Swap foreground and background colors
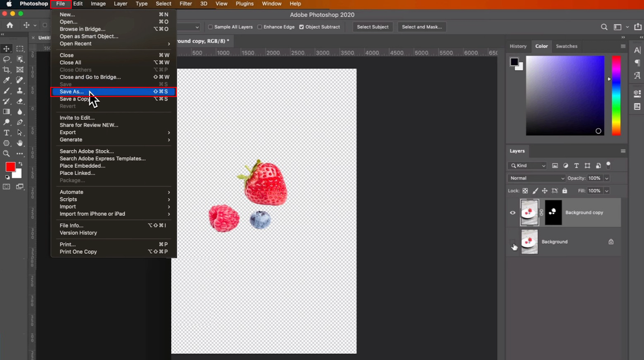The height and width of the screenshot is (360, 644). point(20,164)
